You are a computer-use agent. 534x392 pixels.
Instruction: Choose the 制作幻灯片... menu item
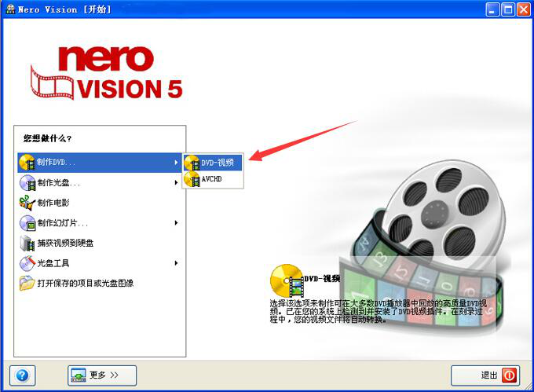click(x=100, y=223)
